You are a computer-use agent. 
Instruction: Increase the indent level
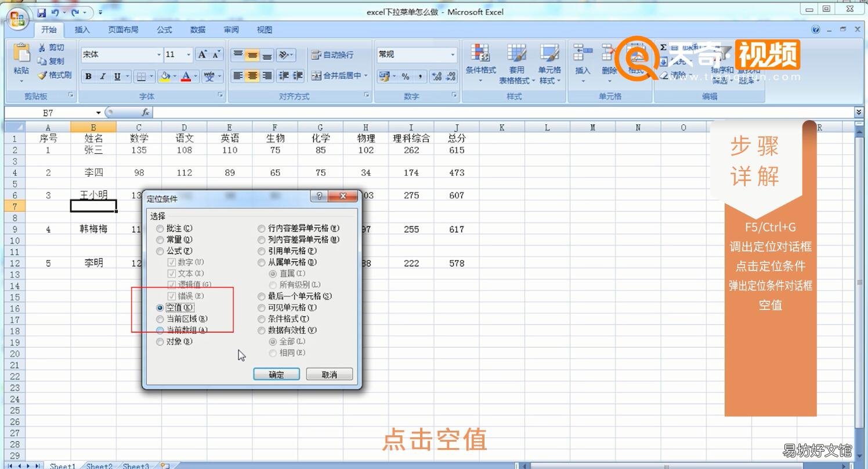pyautogui.click(x=298, y=75)
